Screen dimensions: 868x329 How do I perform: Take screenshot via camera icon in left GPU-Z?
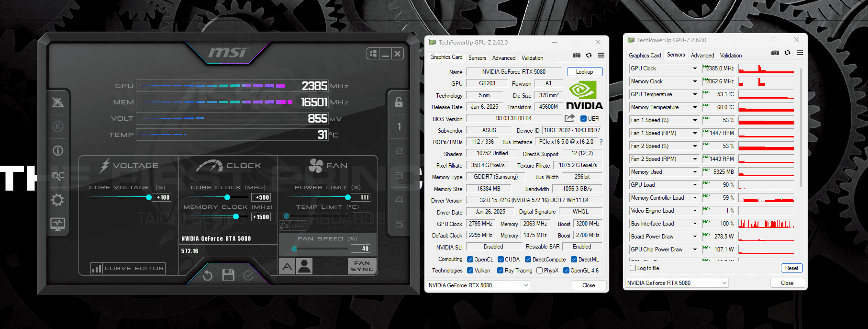point(577,55)
